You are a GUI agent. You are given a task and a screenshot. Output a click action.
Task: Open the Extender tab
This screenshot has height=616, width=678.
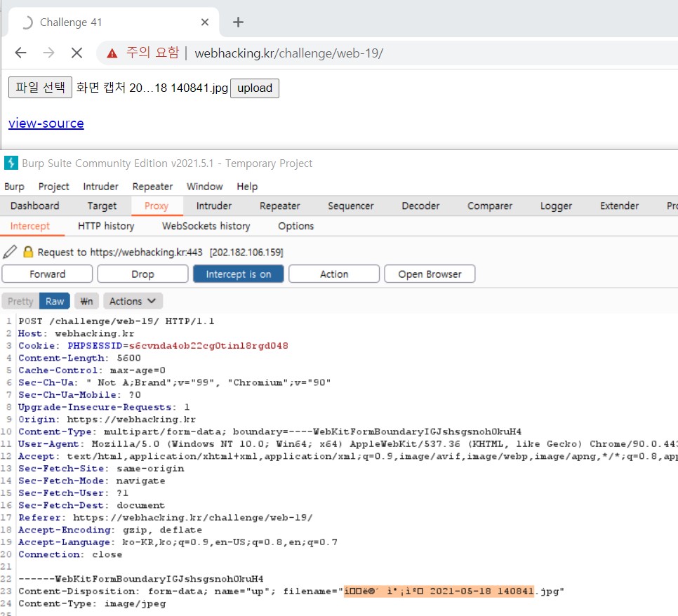coord(619,206)
